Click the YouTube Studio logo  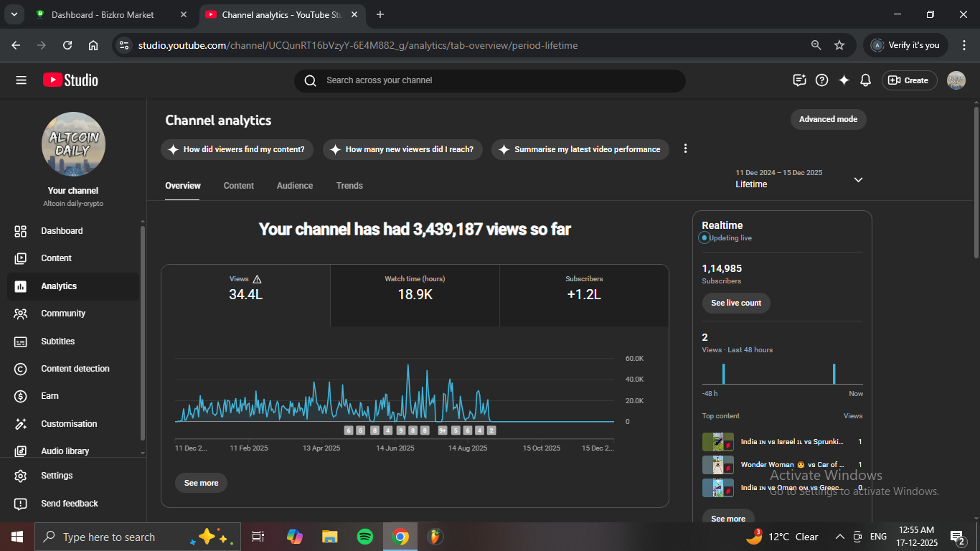coord(70,80)
